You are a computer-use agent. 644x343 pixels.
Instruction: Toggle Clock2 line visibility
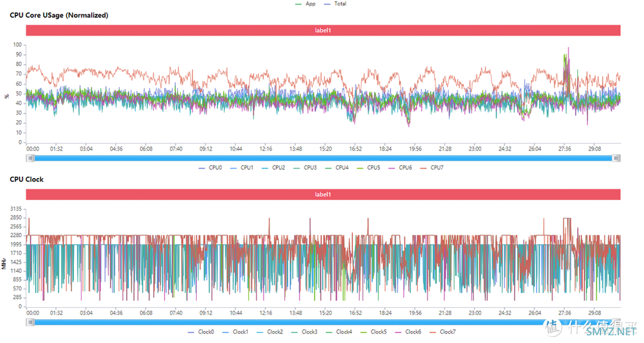[x=270, y=332]
